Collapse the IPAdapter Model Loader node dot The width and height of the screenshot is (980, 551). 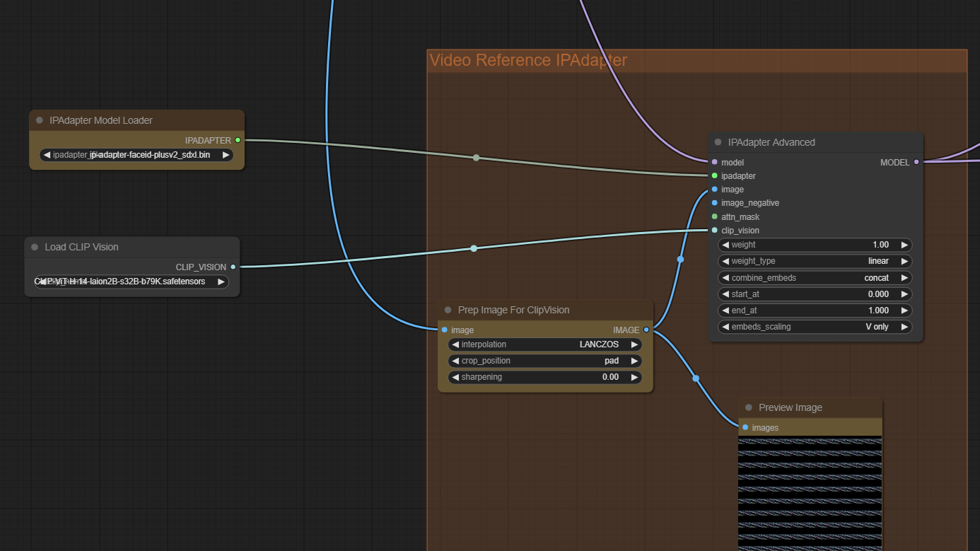(x=40, y=120)
